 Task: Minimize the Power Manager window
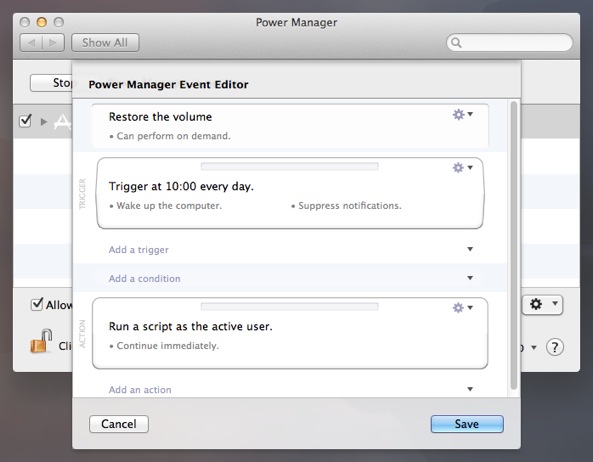(42, 22)
